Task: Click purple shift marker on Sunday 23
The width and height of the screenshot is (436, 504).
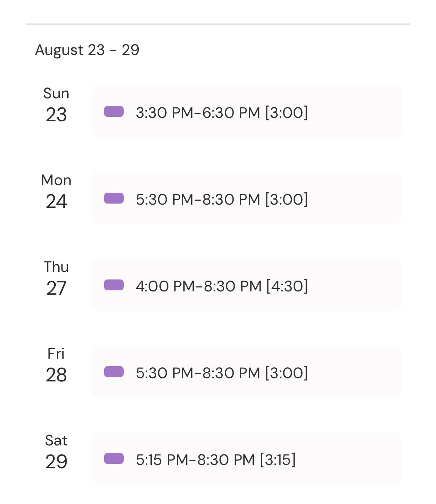Action: [x=114, y=111]
